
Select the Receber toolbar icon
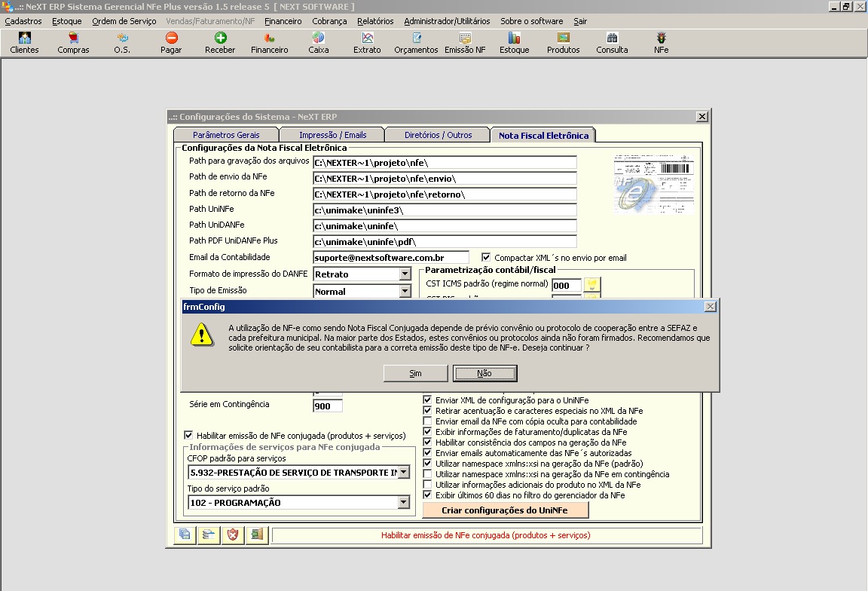219,41
